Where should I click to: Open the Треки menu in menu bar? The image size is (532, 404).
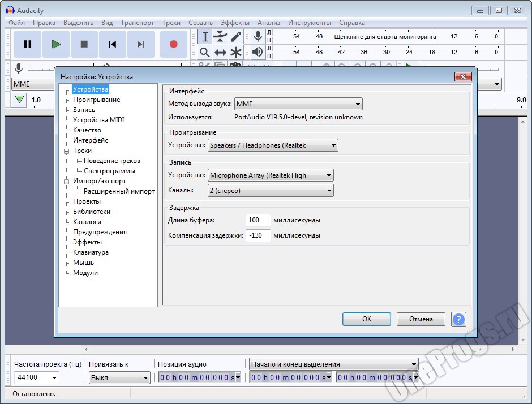[x=171, y=23]
